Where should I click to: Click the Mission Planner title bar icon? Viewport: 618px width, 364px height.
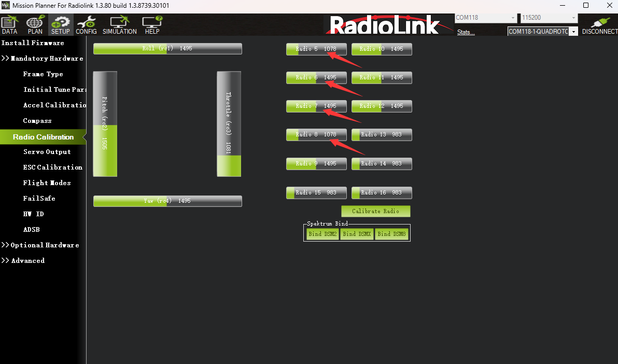click(6, 6)
